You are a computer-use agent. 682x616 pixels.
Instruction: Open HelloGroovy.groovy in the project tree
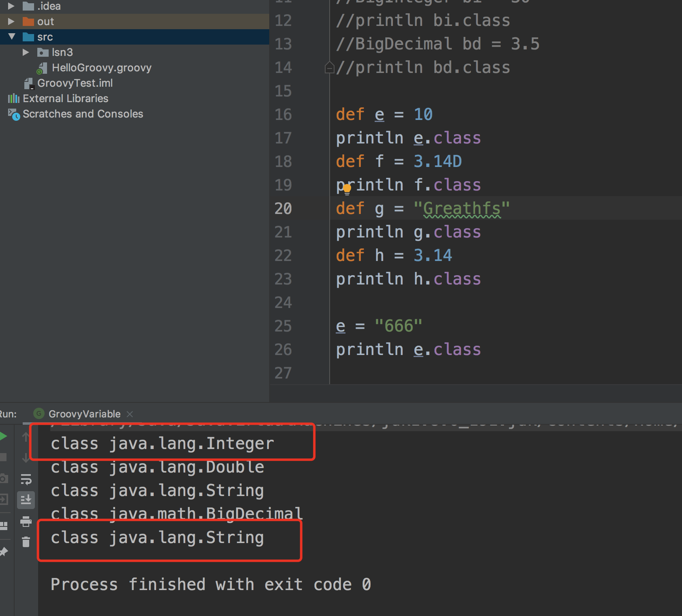coord(101,68)
